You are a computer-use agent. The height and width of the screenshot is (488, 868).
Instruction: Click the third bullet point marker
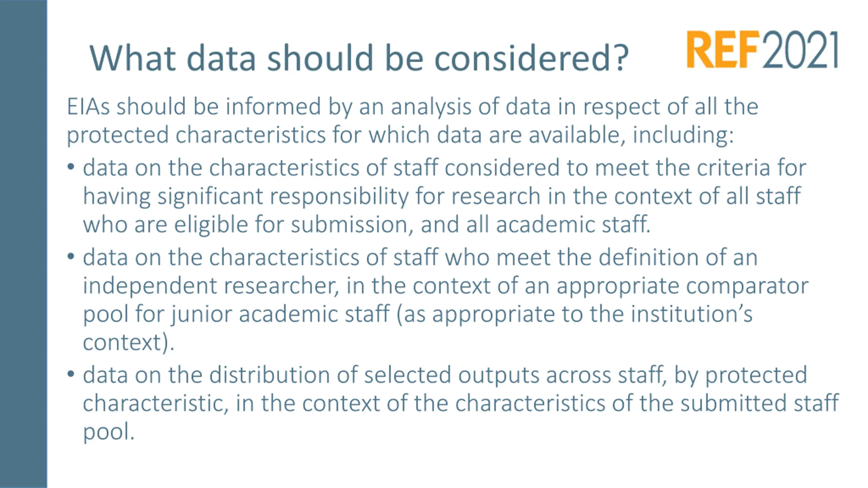point(71,374)
